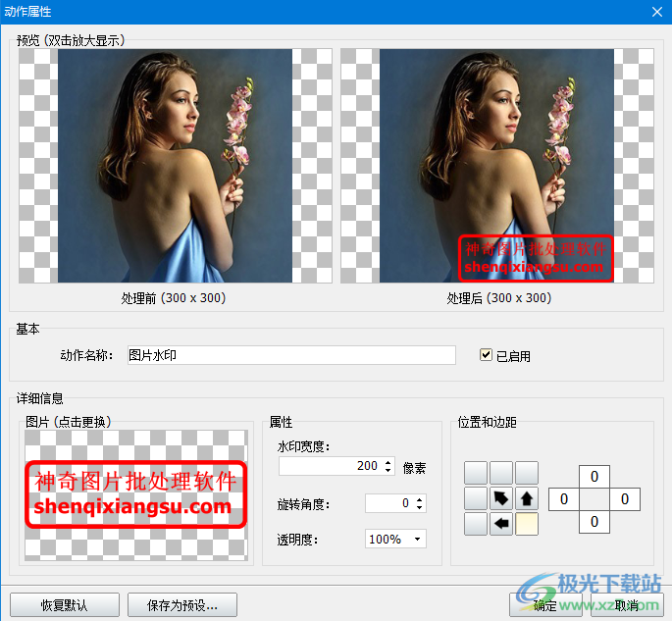The height and width of the screenshot is (621, 672).
Task: Edit the bottom margin value box
Action: (594, 522)
